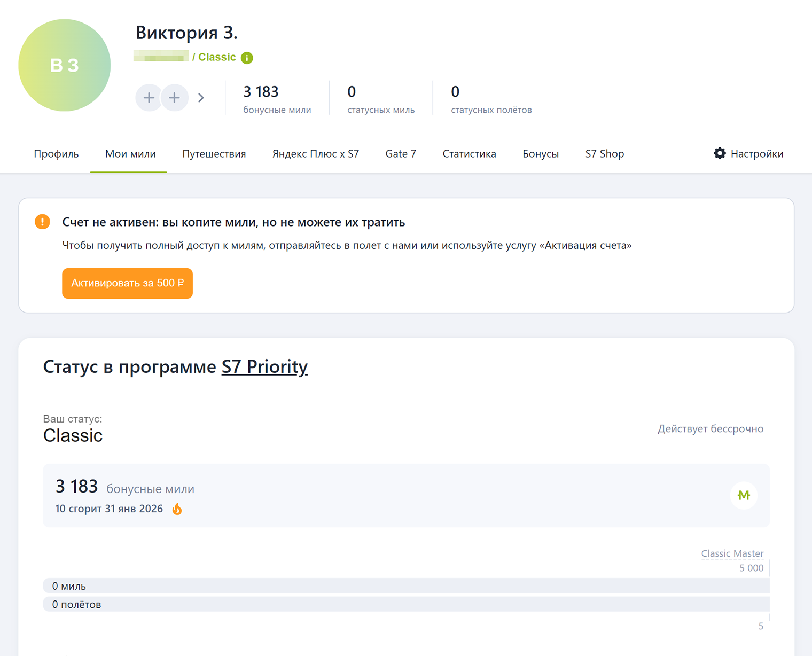Select the Статистика tab
812x656 pixels.
tap(469, 154)
